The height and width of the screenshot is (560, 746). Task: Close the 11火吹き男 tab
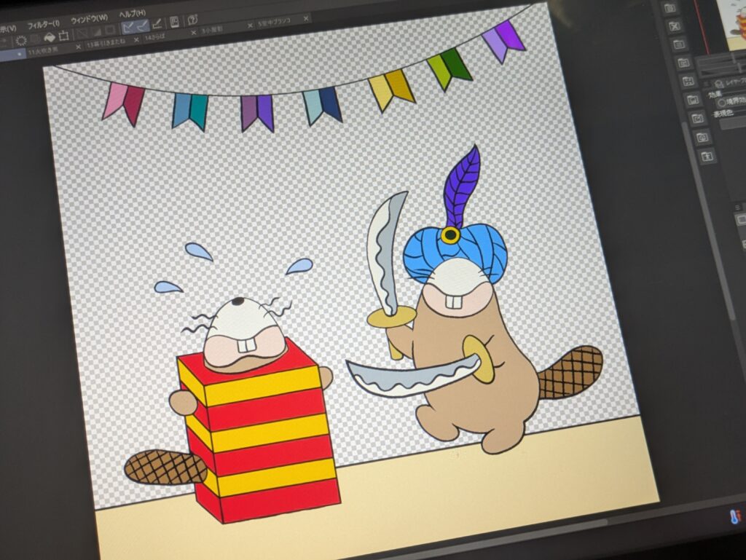[x=79, y=47]
